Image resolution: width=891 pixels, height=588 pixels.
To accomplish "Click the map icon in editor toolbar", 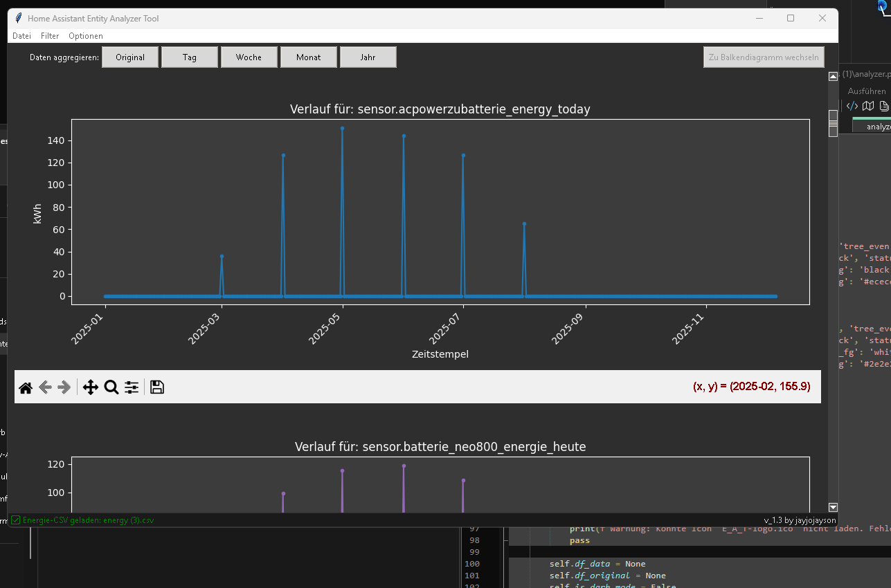I will 868,106.
